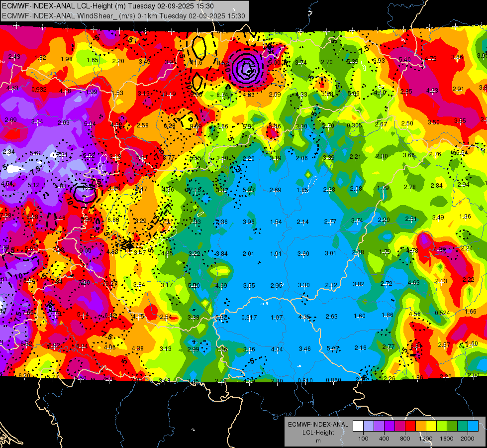Image resolution: width=487 pixels, height=448 pixels.
Task: Click the LCL-Height title line at top
Action: tap(108, 6)
